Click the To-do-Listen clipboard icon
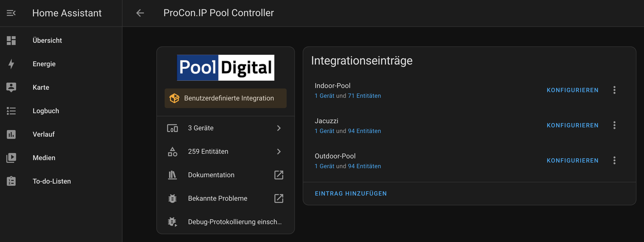Viewport: 644px width, 242px height. click(11, 181)
